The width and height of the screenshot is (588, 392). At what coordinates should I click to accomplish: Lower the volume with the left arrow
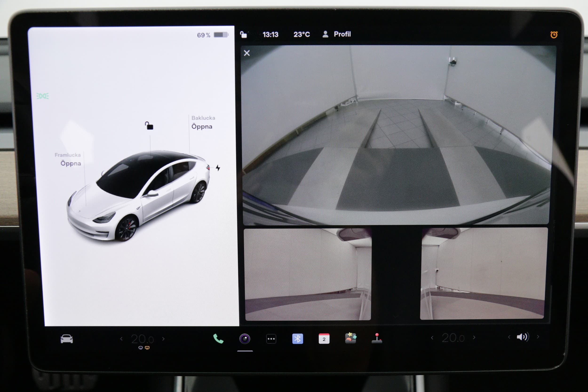click(509, 337)
